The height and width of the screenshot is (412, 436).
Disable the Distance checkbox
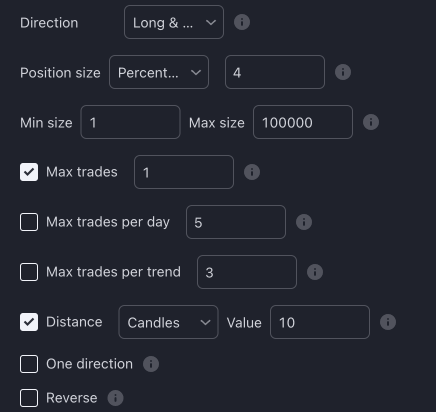click(x=29, y=322)
